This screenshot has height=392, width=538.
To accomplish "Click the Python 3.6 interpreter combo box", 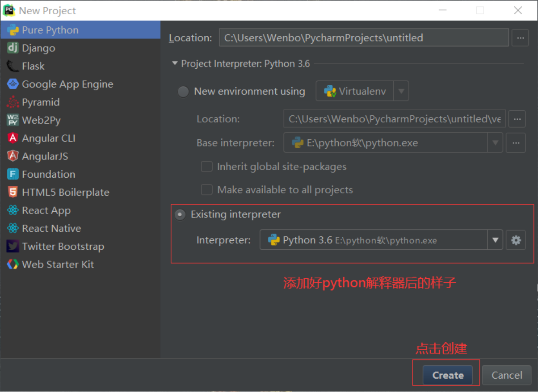I will pos(381,240).
